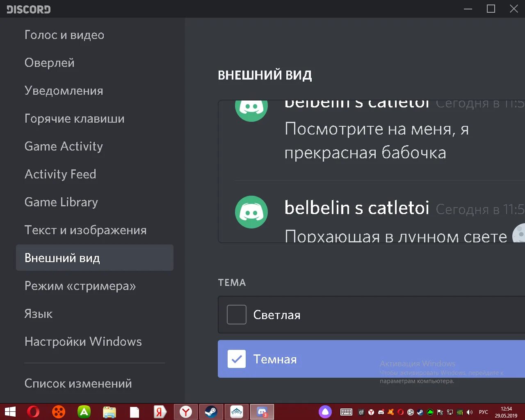
Task: Click the ТЕМА section label
Action: pos(232,283)
